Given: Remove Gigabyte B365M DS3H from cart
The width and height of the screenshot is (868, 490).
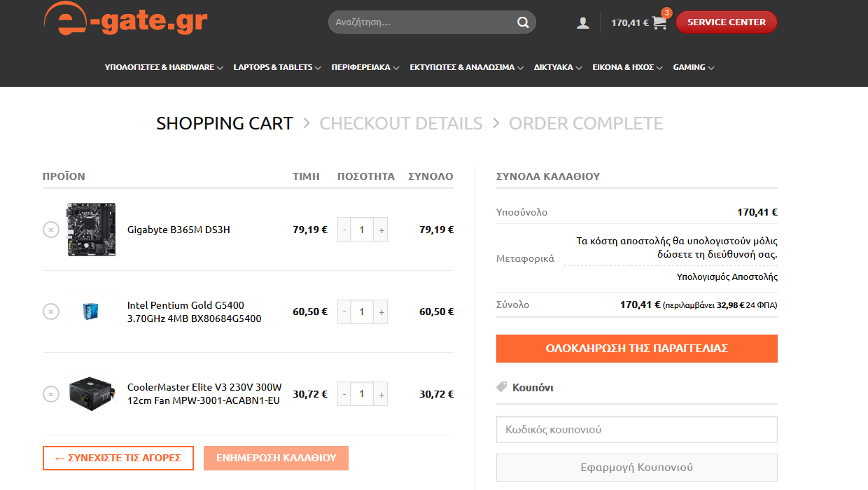Looking at the screenshot, I should pyautogui.click(x=51, y=230).
